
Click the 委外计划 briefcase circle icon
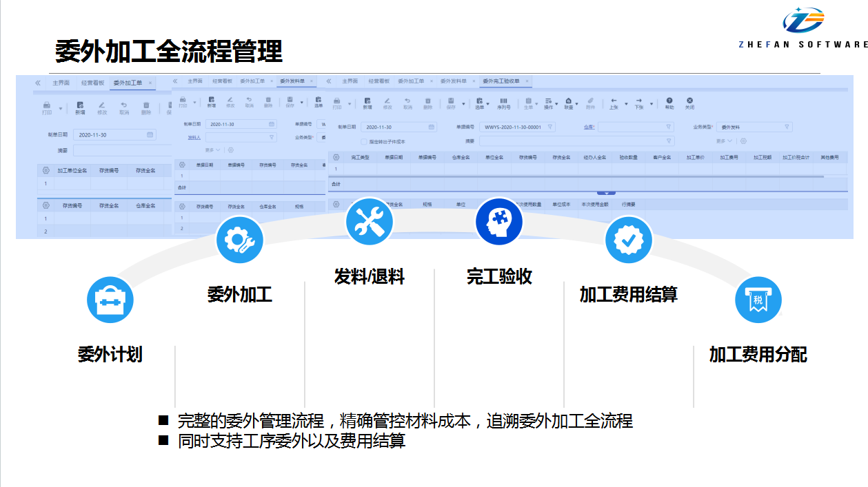[x=110, y=300]
